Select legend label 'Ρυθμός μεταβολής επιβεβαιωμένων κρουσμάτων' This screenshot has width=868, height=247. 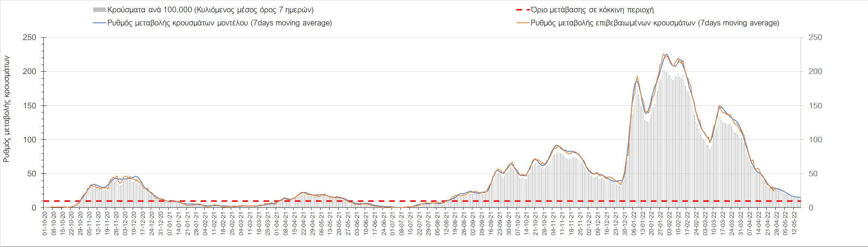[x=655, y=23]
